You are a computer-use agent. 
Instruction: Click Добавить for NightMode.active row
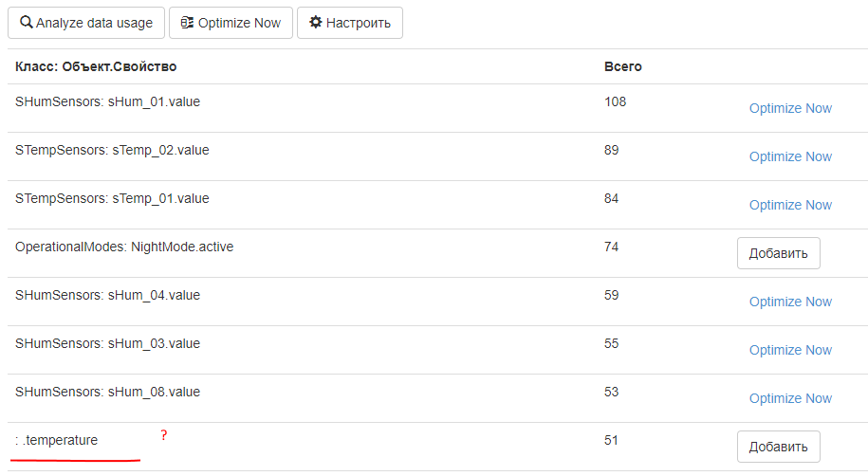778,253
